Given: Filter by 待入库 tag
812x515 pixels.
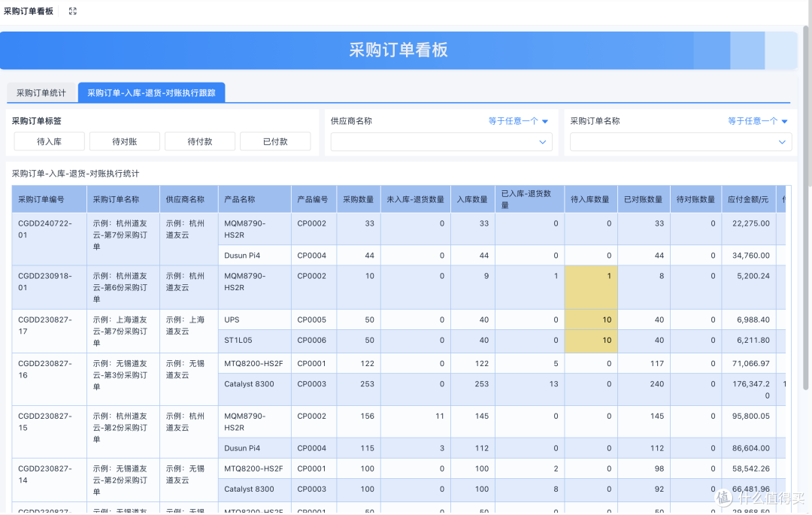Looking at the screenshot, I should coord(49,141).
